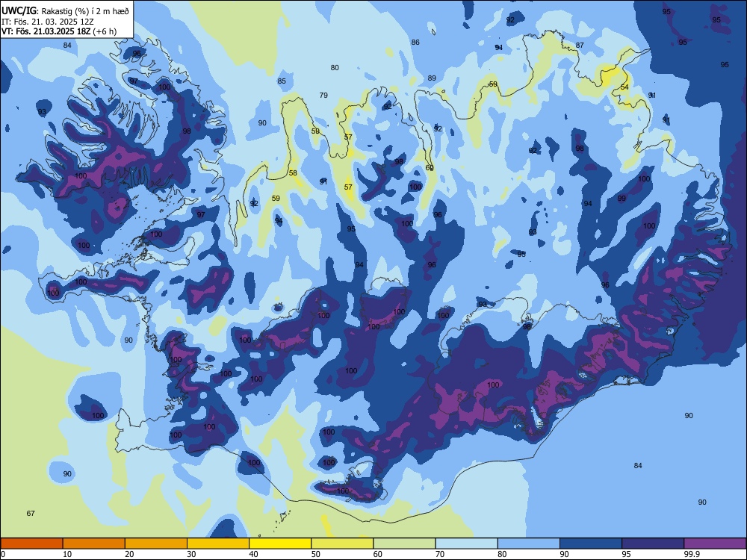Click the legend tick label '30'
Screen dimensions: 747x560
pyautogui.click(x=191, y=554)
